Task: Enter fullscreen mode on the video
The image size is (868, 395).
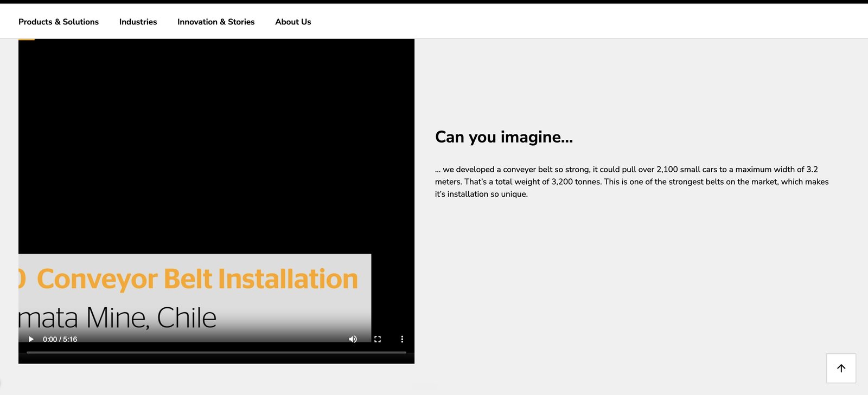Action: 378,339
